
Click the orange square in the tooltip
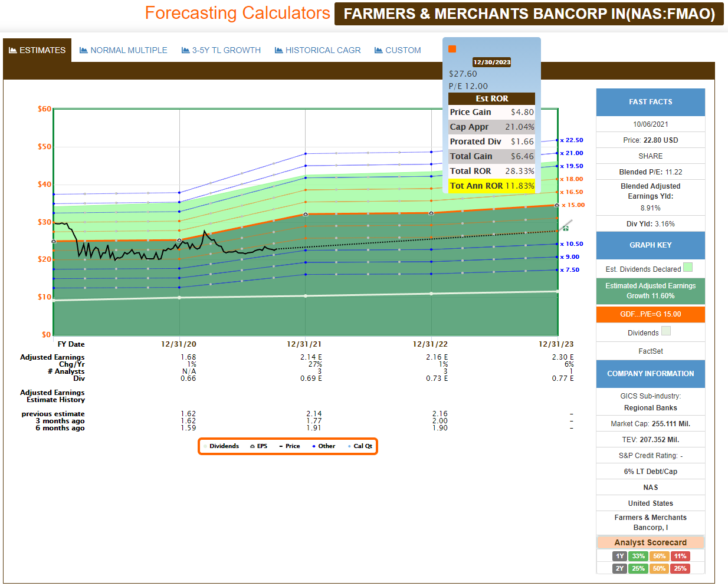pyautogui.click(x=452, y=49)
